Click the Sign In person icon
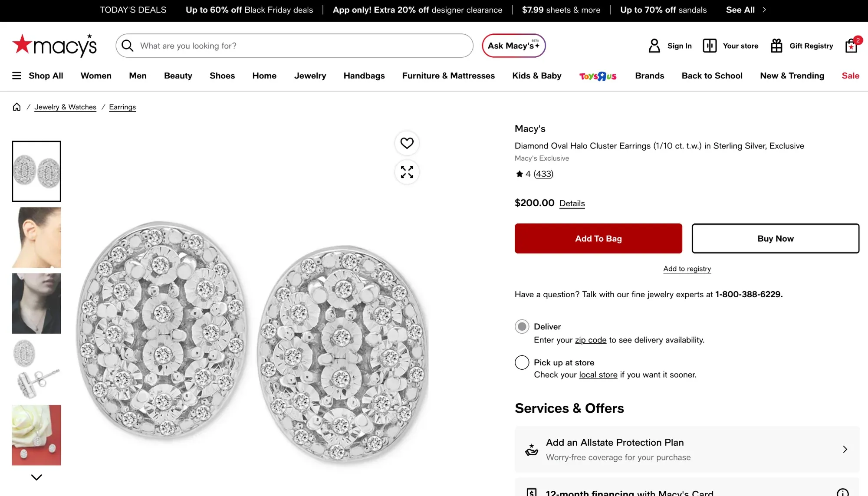Viewport: 868px width, 496px height. pyautogui.click(x=654, y=46)
